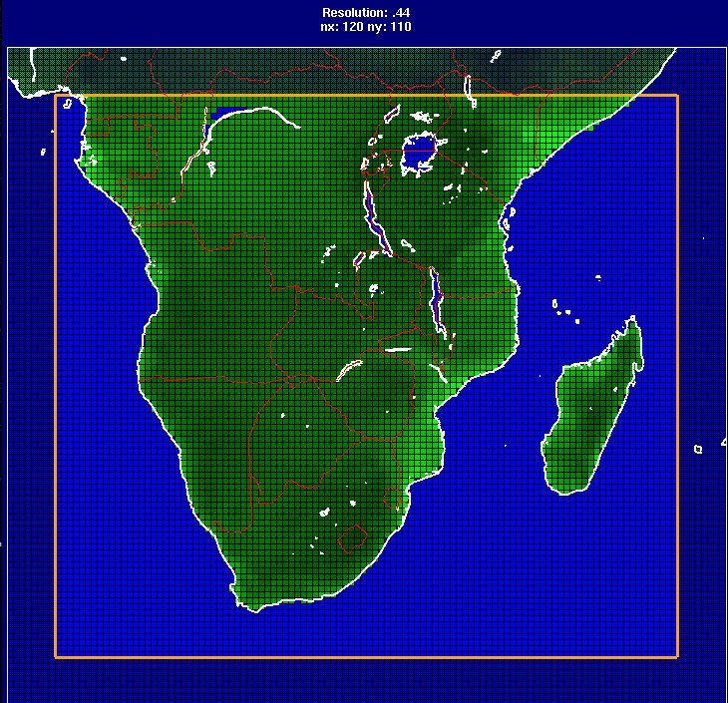Click Lake Victoria on the map
728x703 pixels.
(x=418, y=155)
